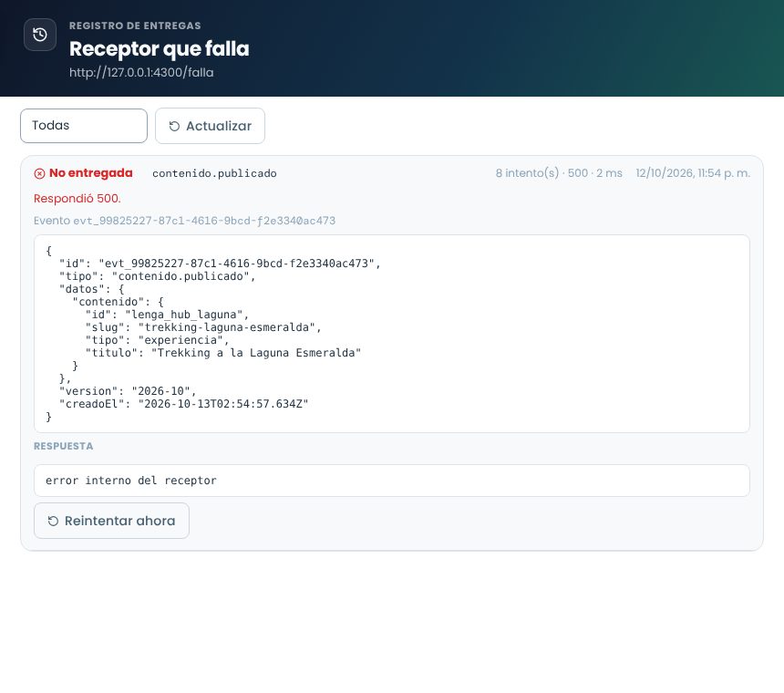Click the "titulo": "Trekking a la Laguna Esmeralda" line
The height and width of the screenshot is (693, 784).
(x=223, y=353)
